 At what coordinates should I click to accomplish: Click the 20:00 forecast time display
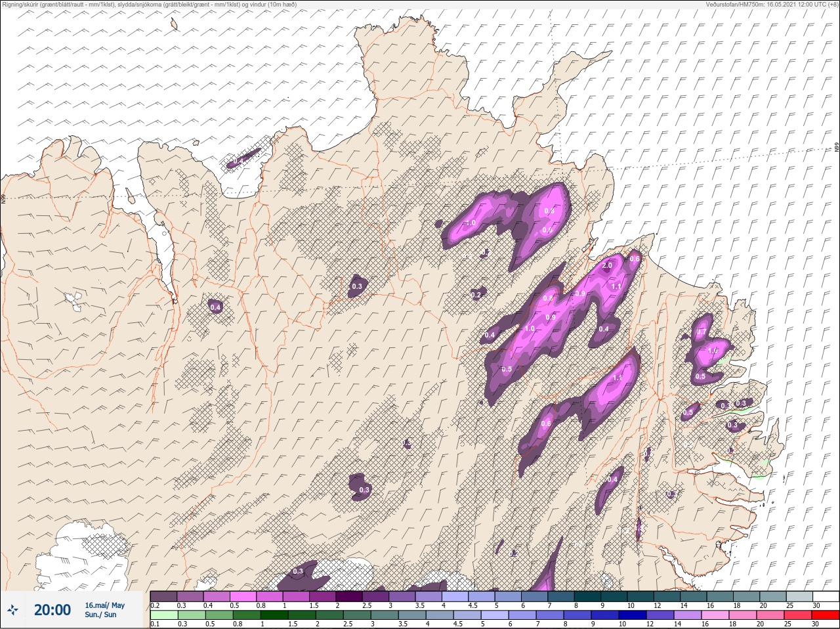point(52,610)
